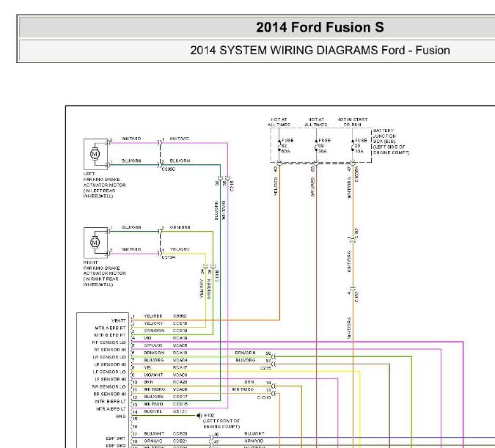Click the VBATT pin label

pyautogui.click(x=119, y=320)
